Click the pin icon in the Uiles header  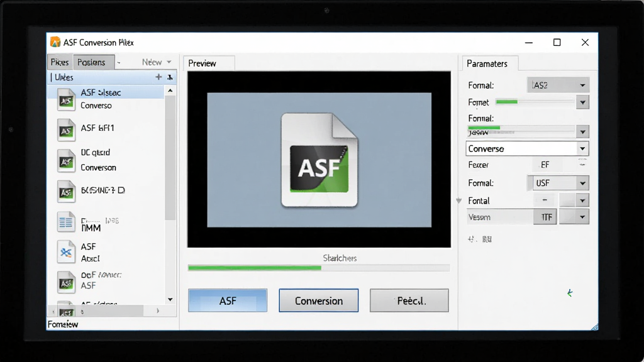click(170, 77)
